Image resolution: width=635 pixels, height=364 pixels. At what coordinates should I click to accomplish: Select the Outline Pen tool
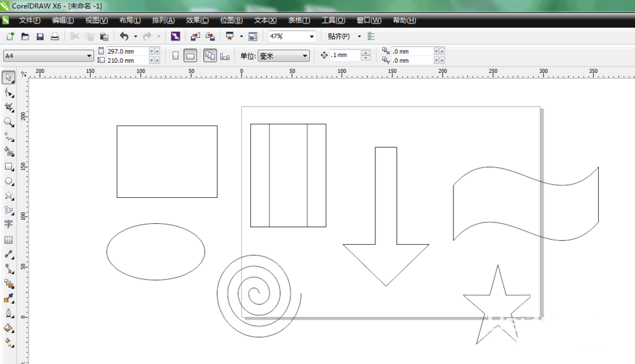(8, 313)
